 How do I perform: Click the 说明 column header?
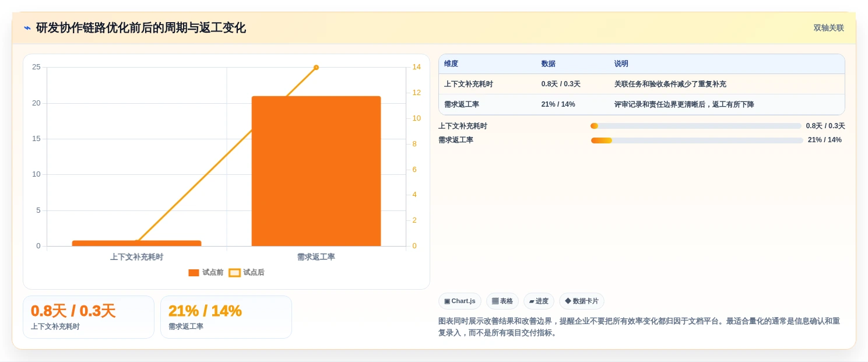click(621, 64)
